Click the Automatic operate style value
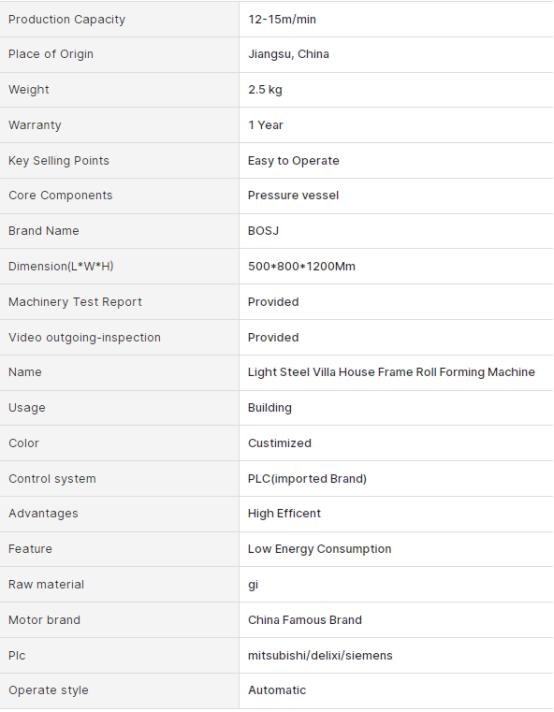 click(x=277, y=690)
